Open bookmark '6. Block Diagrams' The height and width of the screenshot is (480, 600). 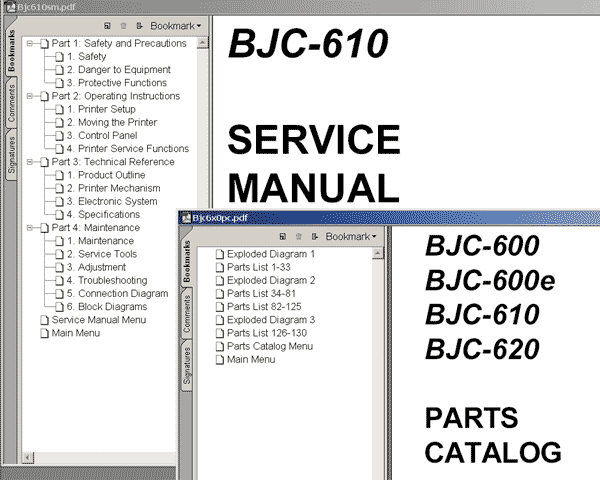[x=107, y=307]
